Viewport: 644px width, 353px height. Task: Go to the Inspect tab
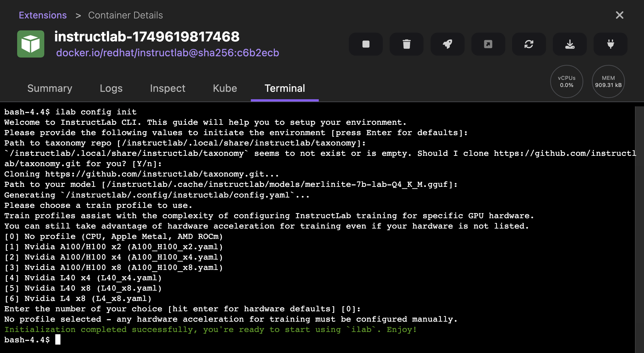pos(167,88)
